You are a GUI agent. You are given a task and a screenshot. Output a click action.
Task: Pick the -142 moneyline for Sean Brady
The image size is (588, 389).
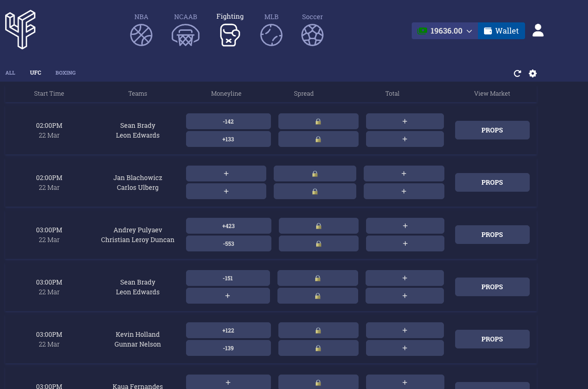(228, 121)
